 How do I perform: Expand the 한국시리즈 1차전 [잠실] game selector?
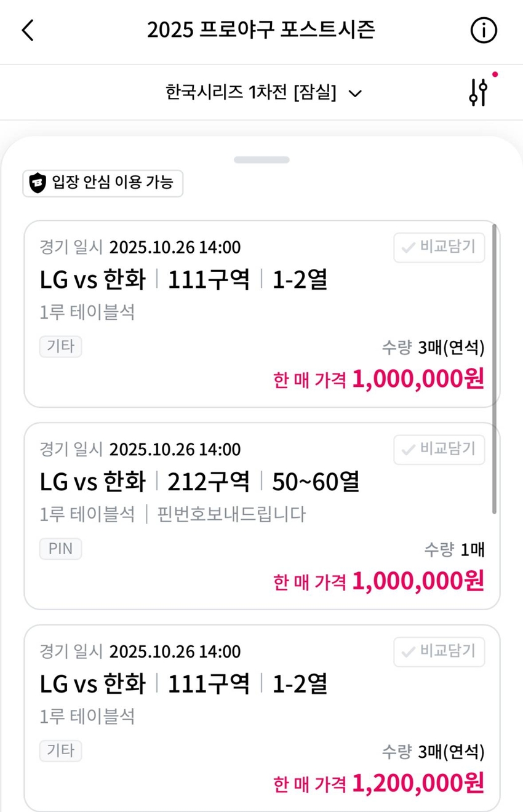coord(251,93)
